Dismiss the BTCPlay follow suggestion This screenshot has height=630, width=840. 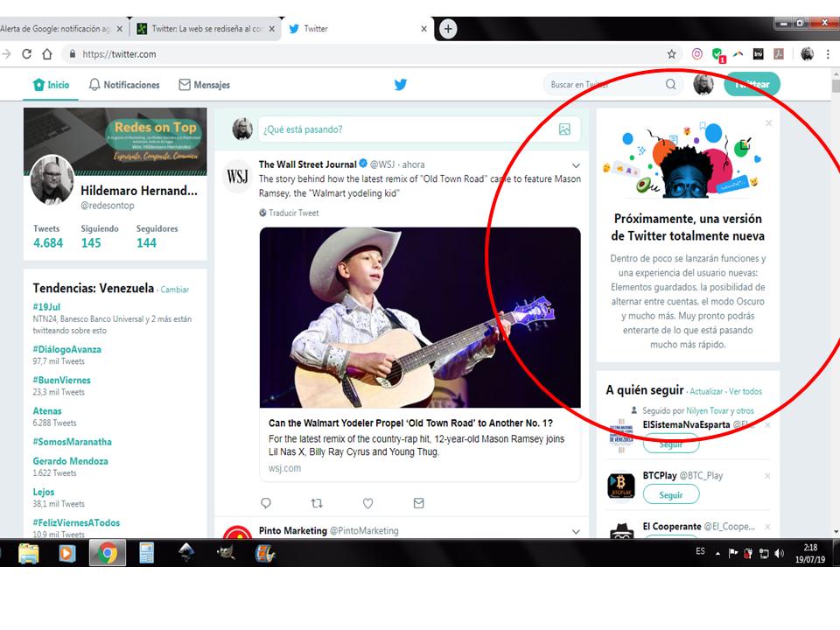(767, 476)
